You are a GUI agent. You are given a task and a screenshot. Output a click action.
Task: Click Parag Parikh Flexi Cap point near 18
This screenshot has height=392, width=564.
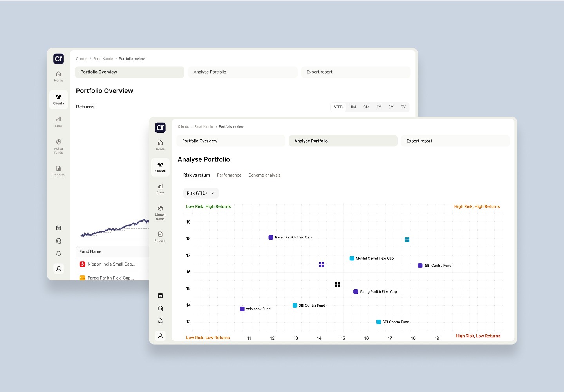[271, 237]
